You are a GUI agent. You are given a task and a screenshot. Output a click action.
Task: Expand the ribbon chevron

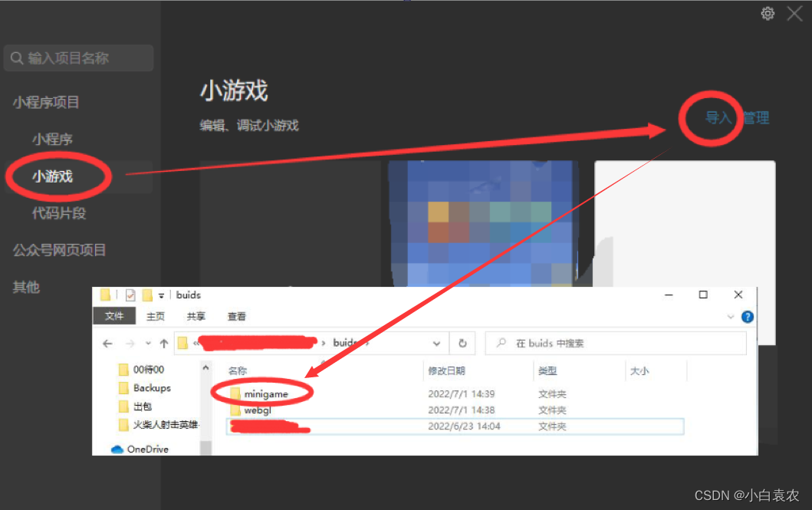pos(731,317)
